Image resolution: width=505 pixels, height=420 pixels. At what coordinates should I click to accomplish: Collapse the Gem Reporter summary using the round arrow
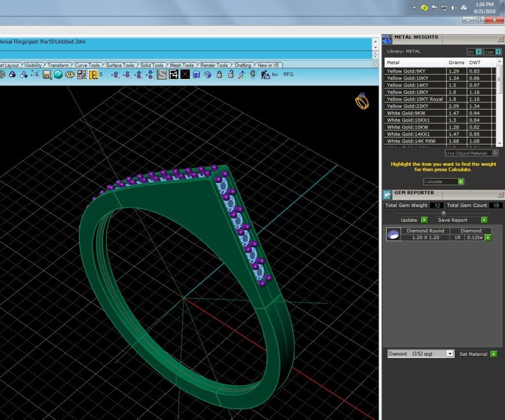click(443, 213)
